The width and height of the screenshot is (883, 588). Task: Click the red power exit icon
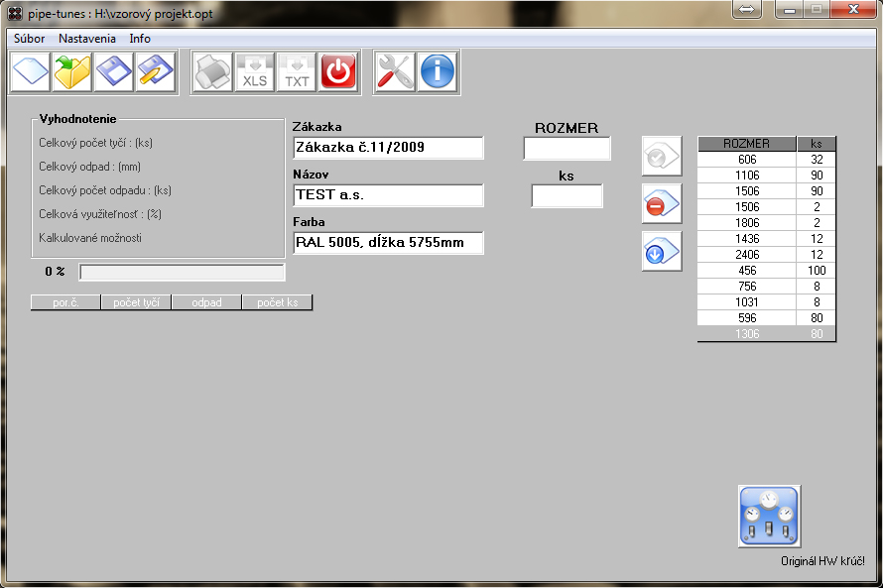click(338, 72)
